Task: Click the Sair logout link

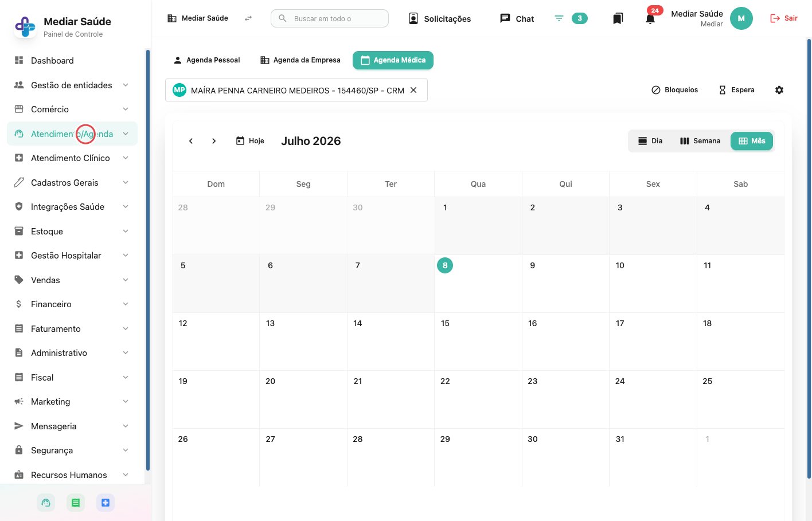Action: 783,18
